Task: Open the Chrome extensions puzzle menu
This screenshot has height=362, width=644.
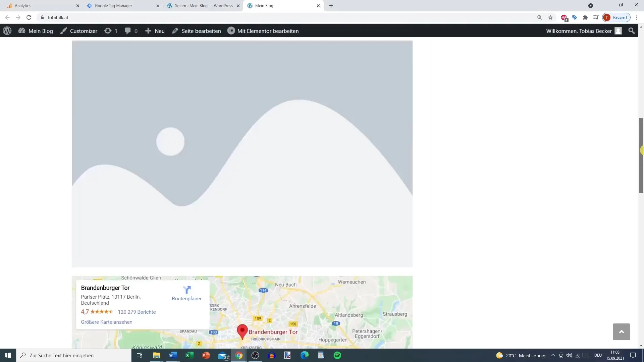Action: (x=585, y=17)
